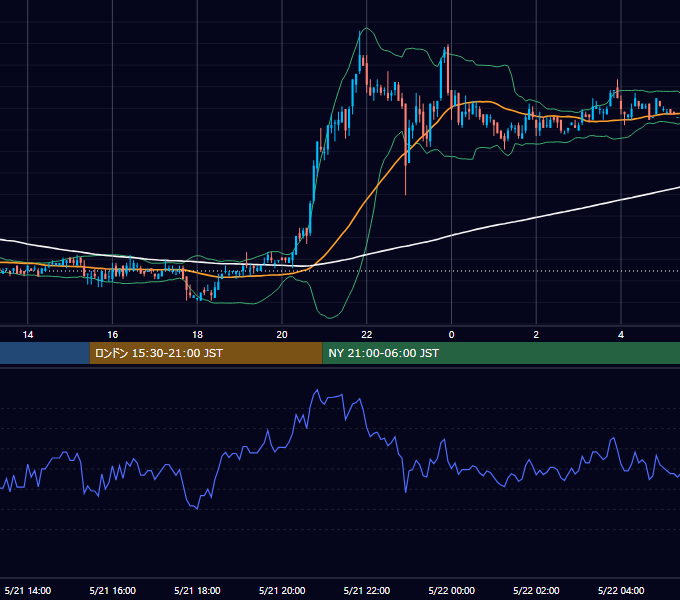This screenshot has width=680, height=600.
Task: Click the 18 hour axis label
Action: [x=197, y=335]
